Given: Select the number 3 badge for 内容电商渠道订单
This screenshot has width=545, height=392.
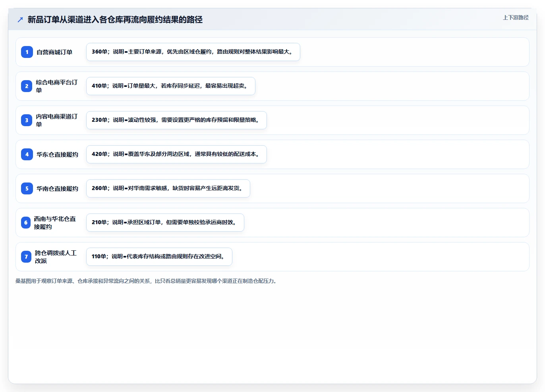Looking at the screenshot, I should pyautogui.click(x=27, y=120).
